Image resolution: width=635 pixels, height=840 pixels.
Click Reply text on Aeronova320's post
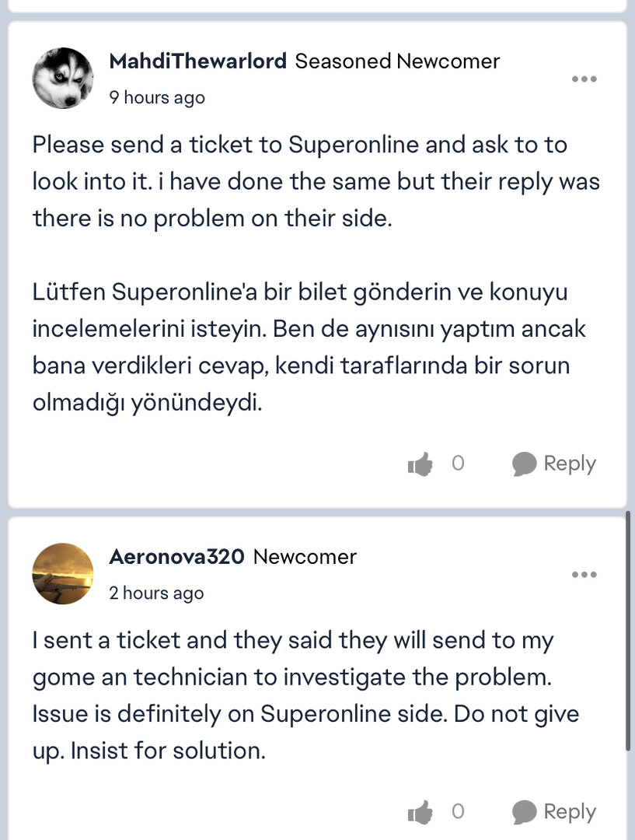coord(570,812)
